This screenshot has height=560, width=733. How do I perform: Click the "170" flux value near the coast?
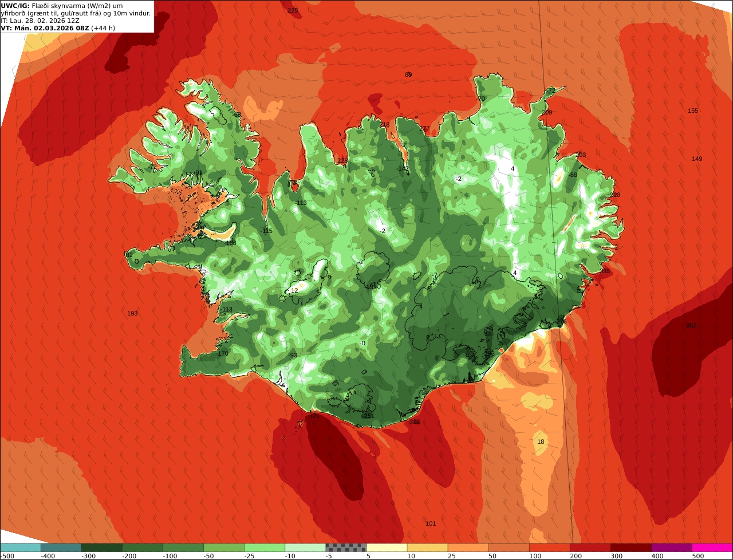click(x=223, y=353)
